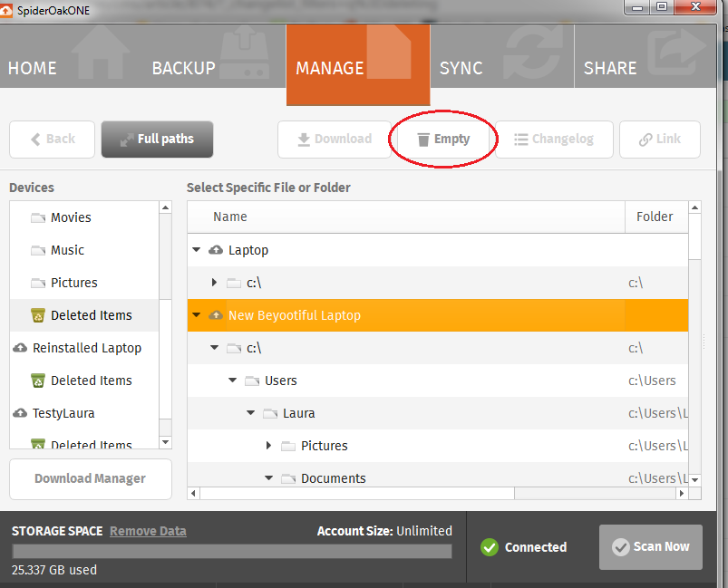Click the horizontal scrollbar left arrow
Viewport: 728px width, 588px height.
click(x=194, y=494)
